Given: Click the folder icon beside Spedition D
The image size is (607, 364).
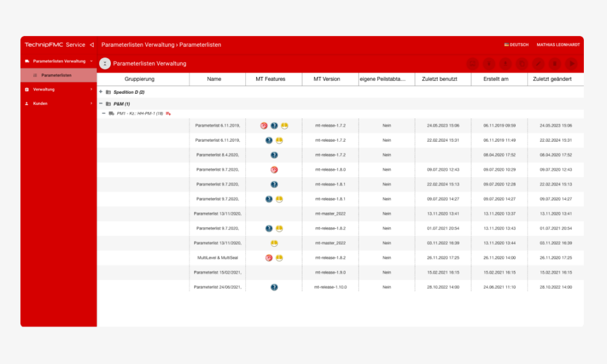Looking at the screenshot, I should [108, 92].
